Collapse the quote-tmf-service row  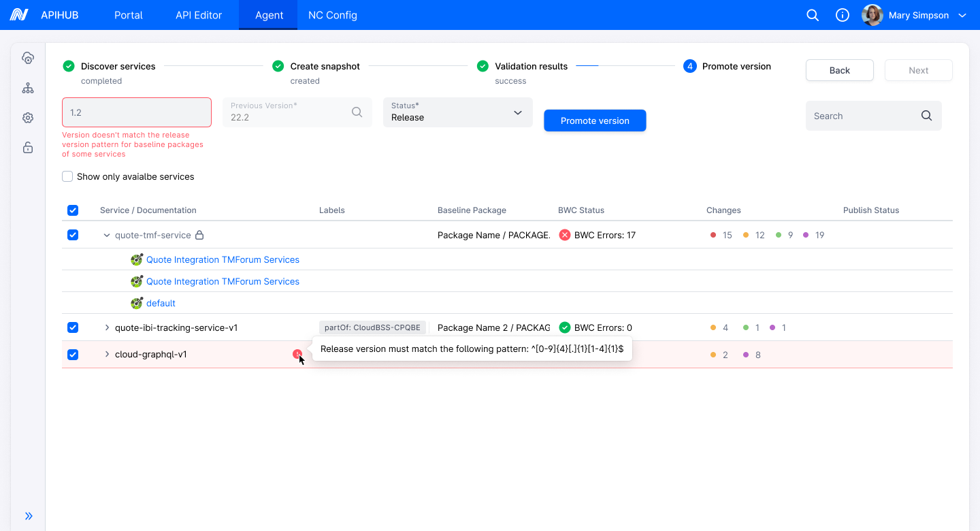click(107, 235)
